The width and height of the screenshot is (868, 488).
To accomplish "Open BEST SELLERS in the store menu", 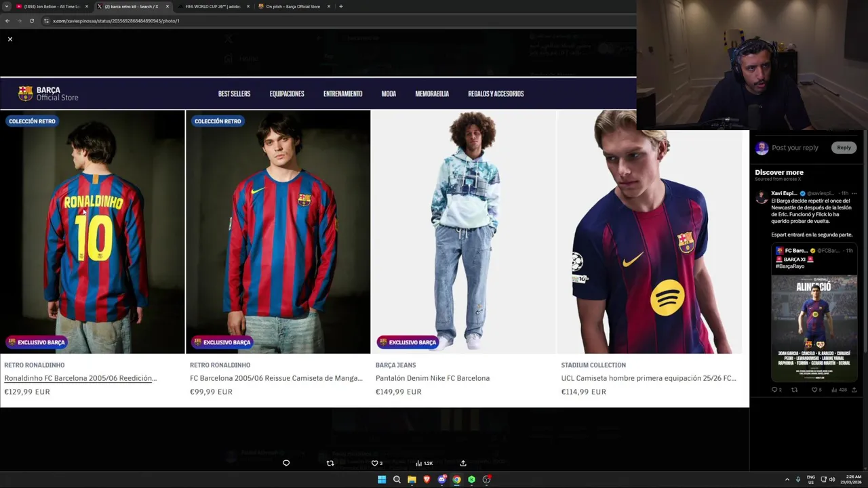I will pos(234,94).
